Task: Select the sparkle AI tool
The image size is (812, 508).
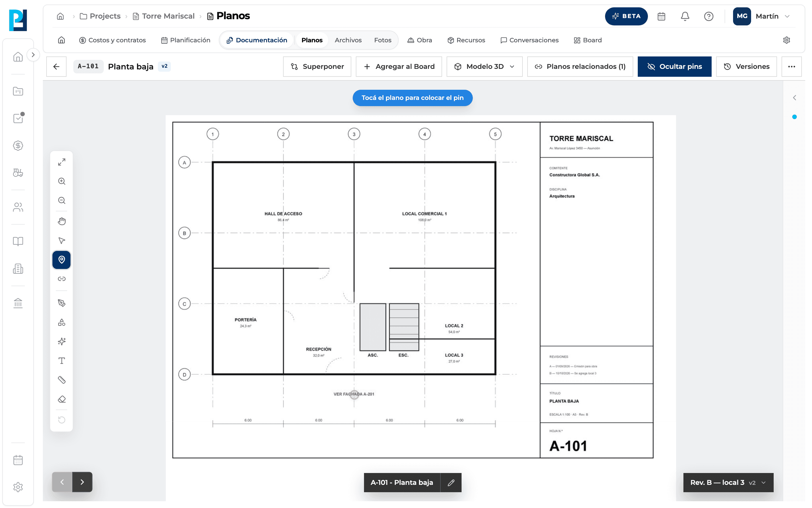Action: coord(61,342)
